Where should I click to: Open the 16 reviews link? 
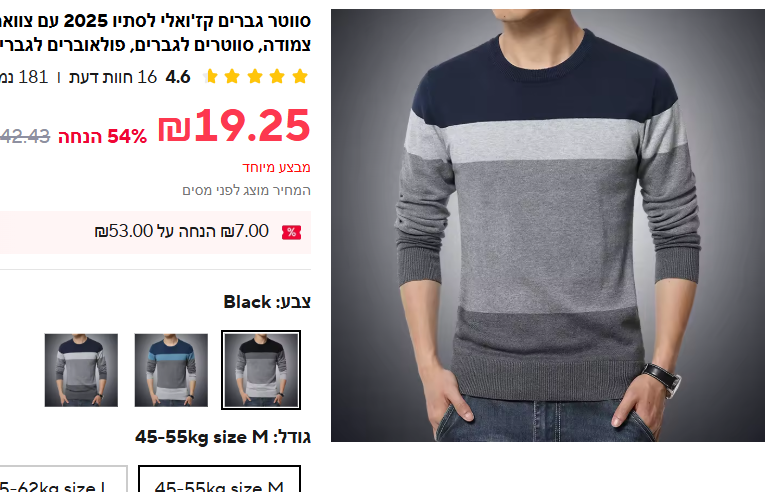pyautogui.click(x=113, y=77)
